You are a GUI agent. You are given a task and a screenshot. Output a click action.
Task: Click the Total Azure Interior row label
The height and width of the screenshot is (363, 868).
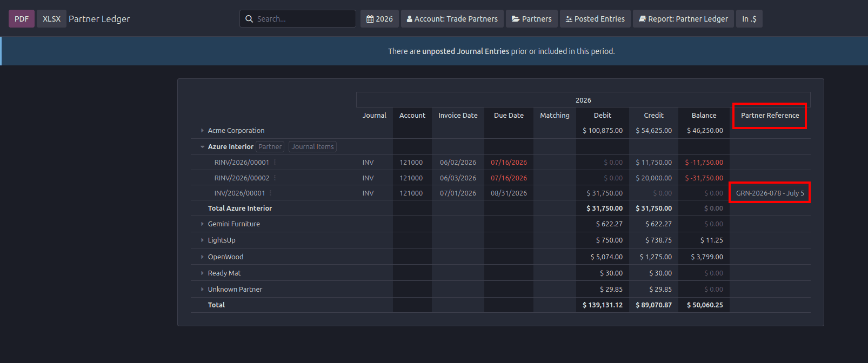[x=240, y=209]
